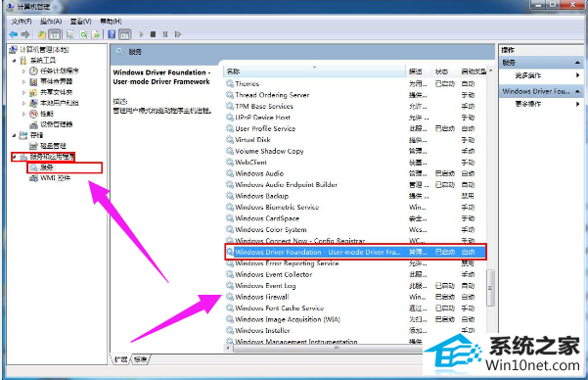Select the 系统工具 tools icon in tree
Viewport: 588px width, 380px height.
click(23, 61)
